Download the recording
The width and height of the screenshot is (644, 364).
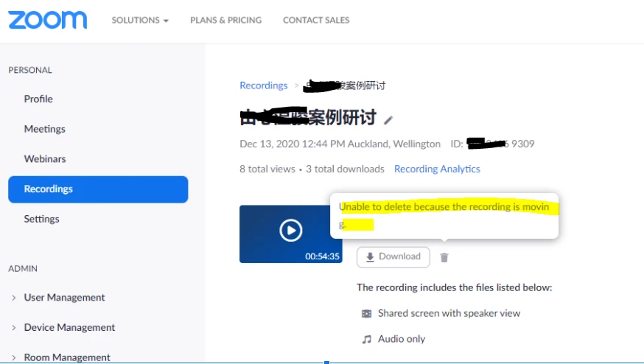point(393,257)
